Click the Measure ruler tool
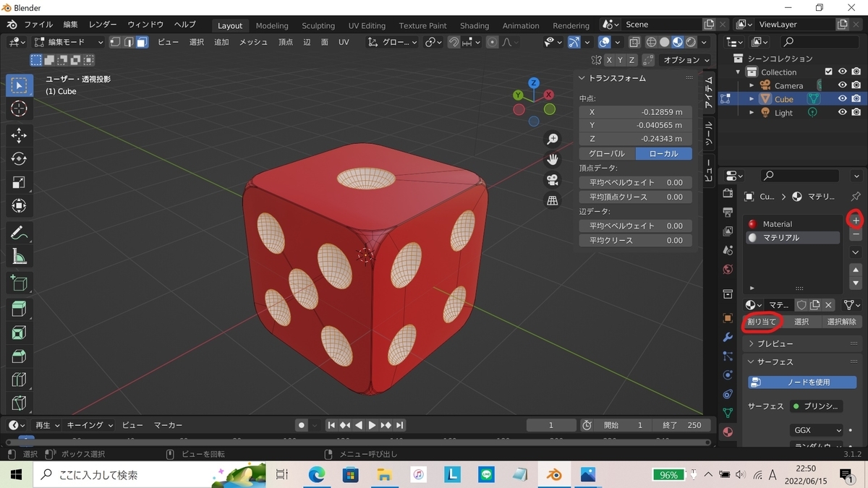This screenshot has width=868, height=488. 20,257
